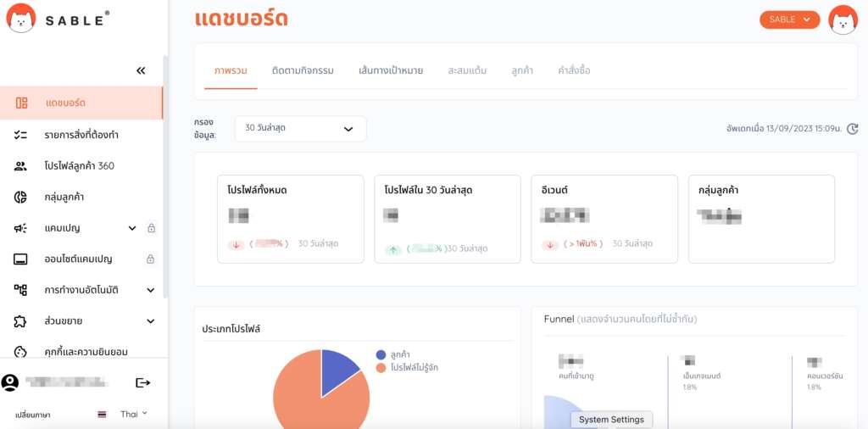This screenshot has width=868, height=429.
Task: Toggle ลูกค้า legend item in pie chart
Action: pyautogui.click(x=400, y=354)
